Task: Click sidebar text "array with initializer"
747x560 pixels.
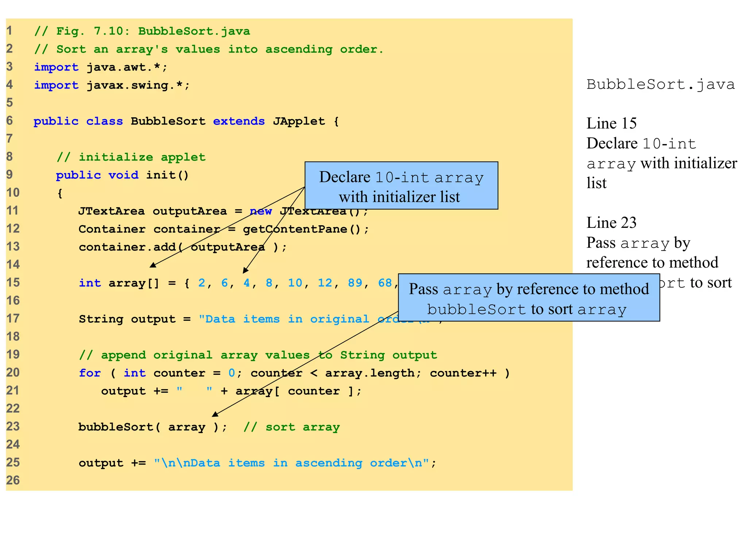Action: tap(662, 163)
